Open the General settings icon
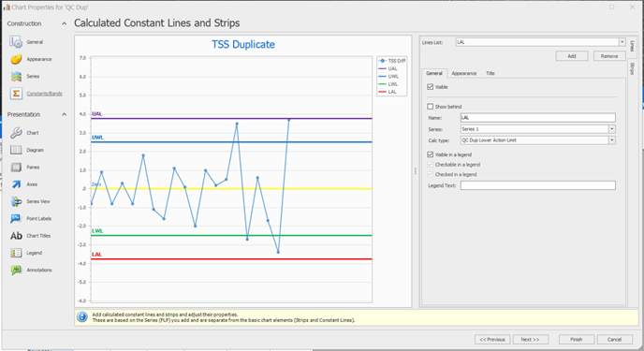 coord(16,42)
